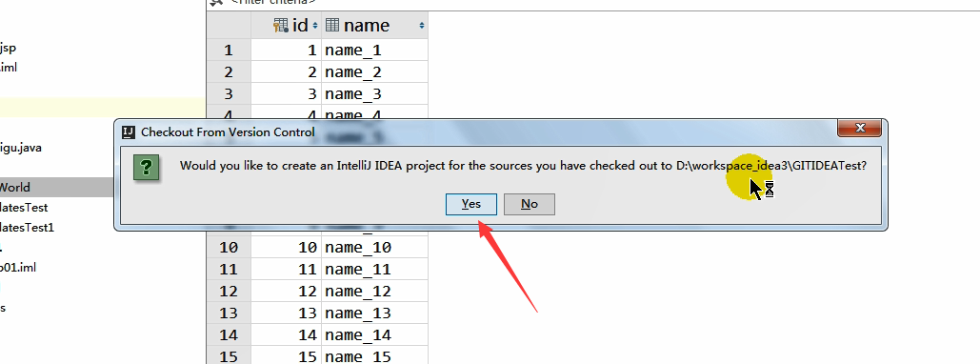The image size is (980, 364).
Task: Close the Checkout From Version Control dialog
Action: [859, 129]
